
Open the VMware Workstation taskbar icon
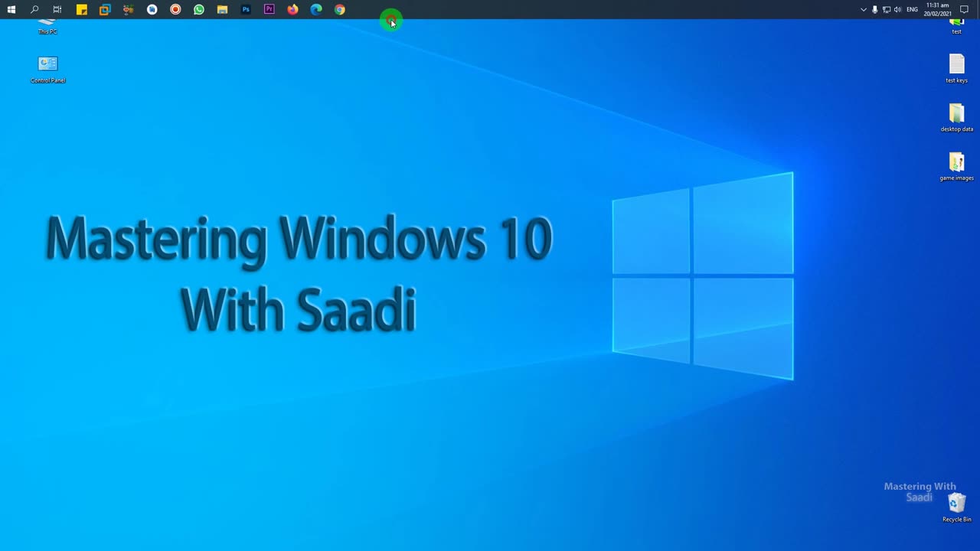click(x=105, y=9)
